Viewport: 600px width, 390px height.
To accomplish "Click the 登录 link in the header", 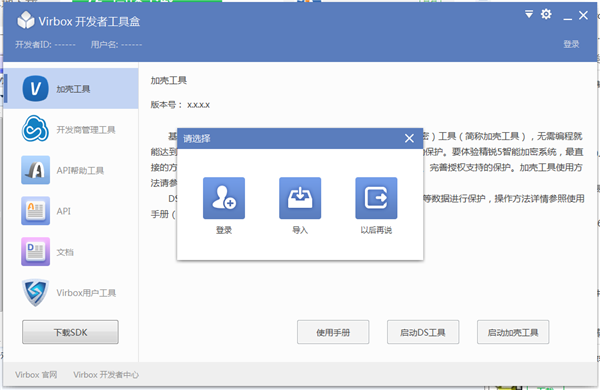I will (x=571, y=44).
